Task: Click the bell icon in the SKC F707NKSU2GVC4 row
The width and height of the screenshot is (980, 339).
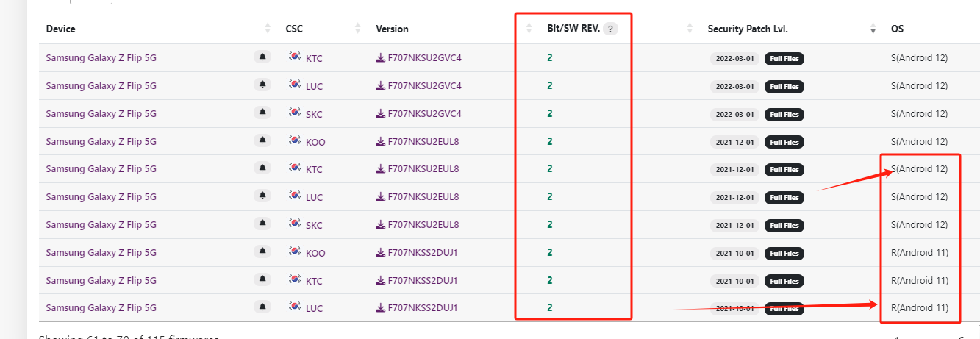Action: pos(262,113)
